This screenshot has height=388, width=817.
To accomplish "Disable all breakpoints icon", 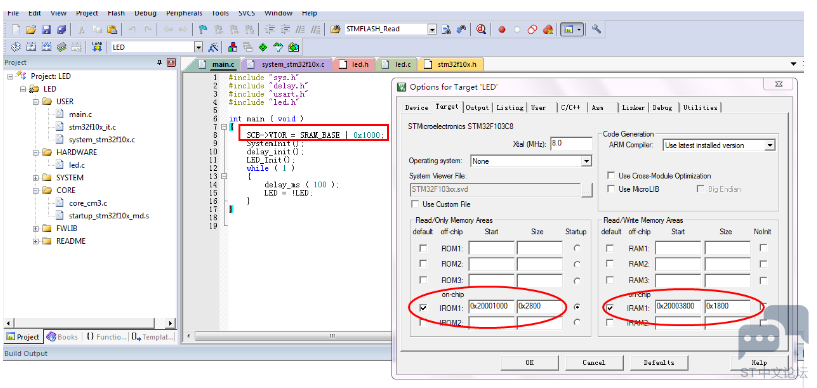I will 532,30.
